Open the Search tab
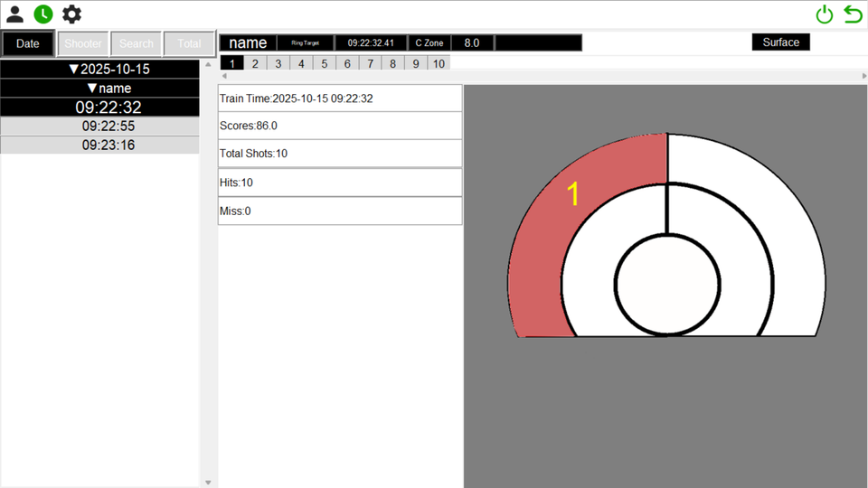The image size is (868, 488). (x=137, y=43)
